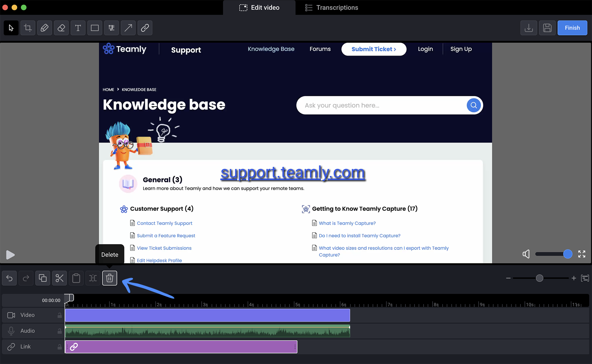592x364 pixels.
Task: Mute the preview volume speaker
Action: click(526, 254)
